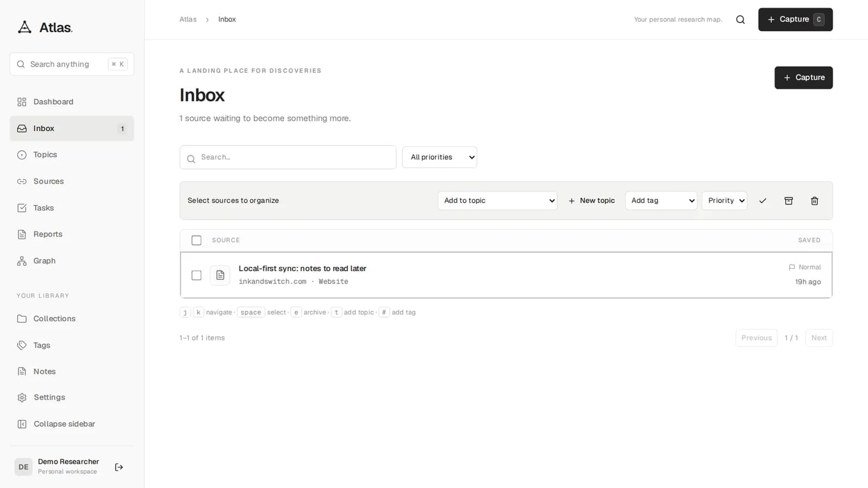Click the checkmark mark-done icon
This screenshot has height=488, width=868.
coord(763,201)
